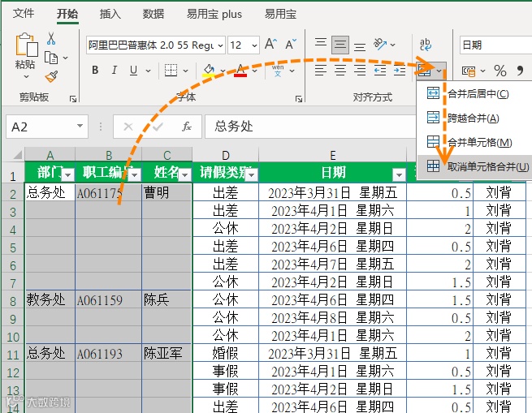The width and height of the screenshot is (532, 413).
Task: Apply percent style
Action: (500, 71)
